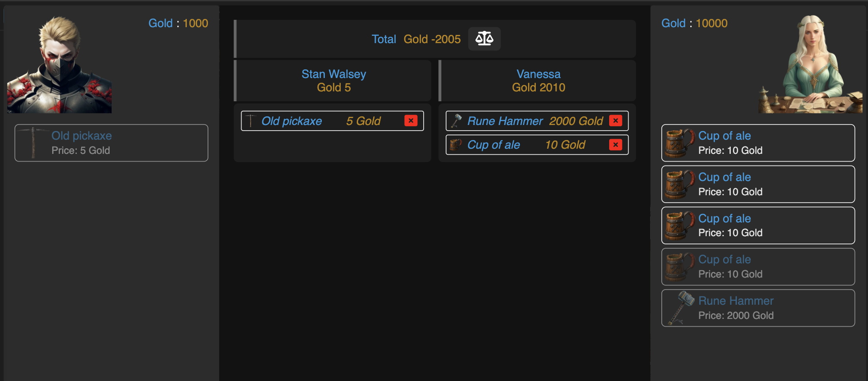
Task: Click Stan Walsey's character portrait
Action: click(60, 65)
